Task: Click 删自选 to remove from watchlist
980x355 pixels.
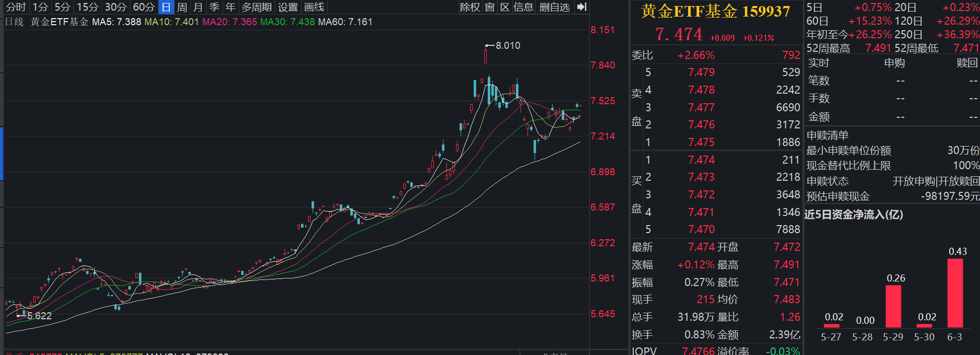Action: 555,7
